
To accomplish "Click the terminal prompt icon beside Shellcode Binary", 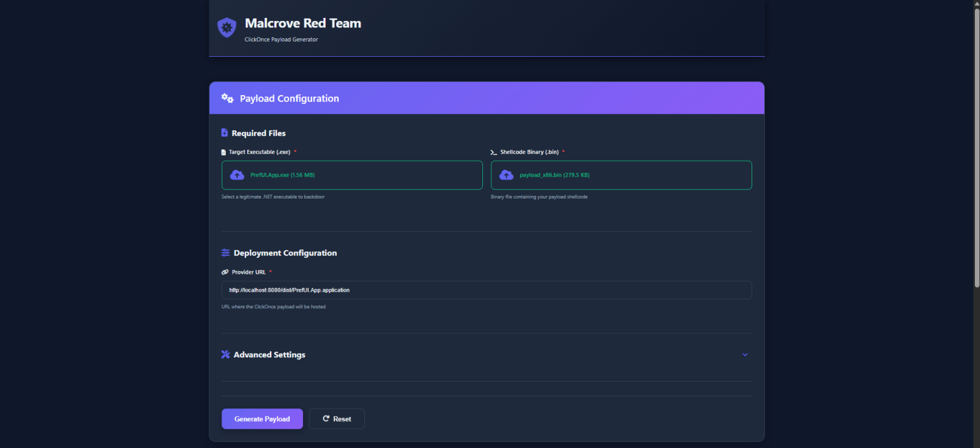I will [x=494, y=153].
